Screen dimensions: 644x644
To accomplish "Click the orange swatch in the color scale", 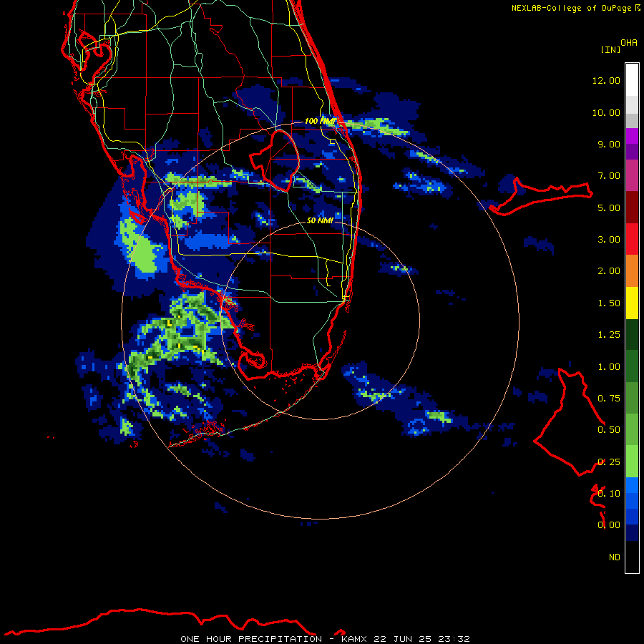I will 632,271.
